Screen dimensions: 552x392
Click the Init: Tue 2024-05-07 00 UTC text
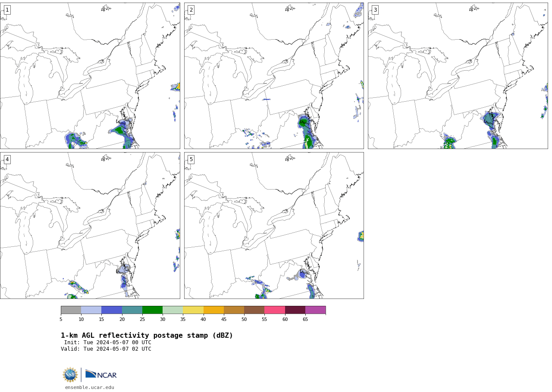108,342
